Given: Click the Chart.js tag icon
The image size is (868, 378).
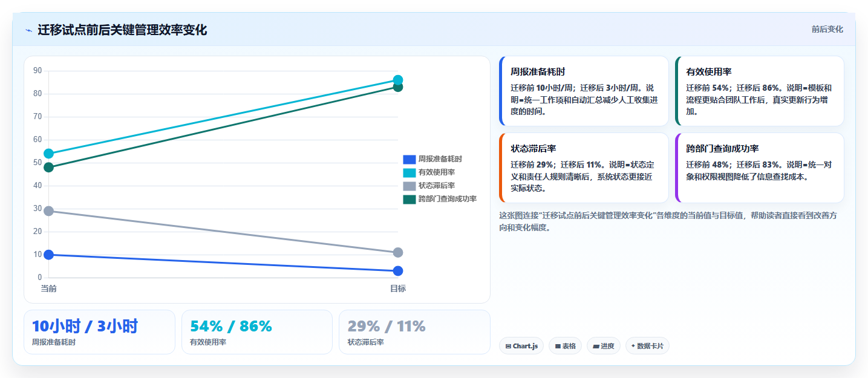Looking at the screenshot, I should pyautogui.click(x=508, y=347).
